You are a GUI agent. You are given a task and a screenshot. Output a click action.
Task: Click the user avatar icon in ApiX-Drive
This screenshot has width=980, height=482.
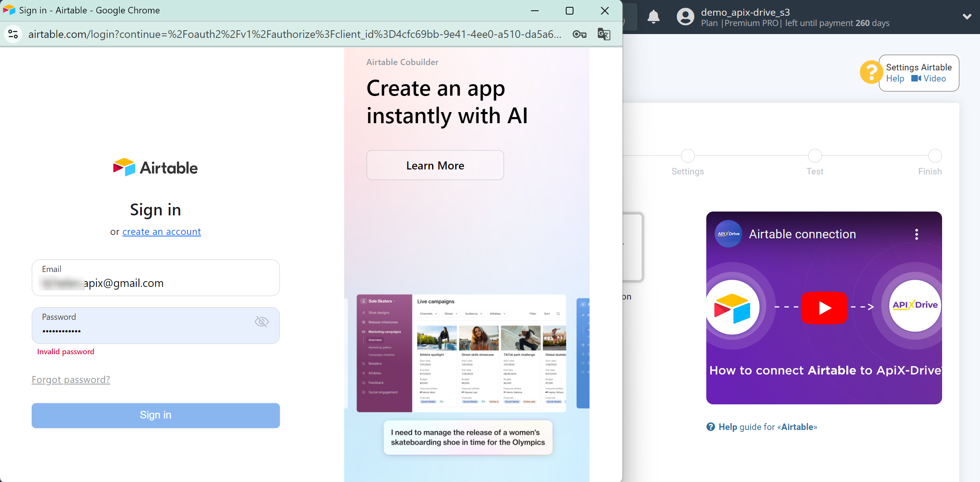[x=685, y=17]
